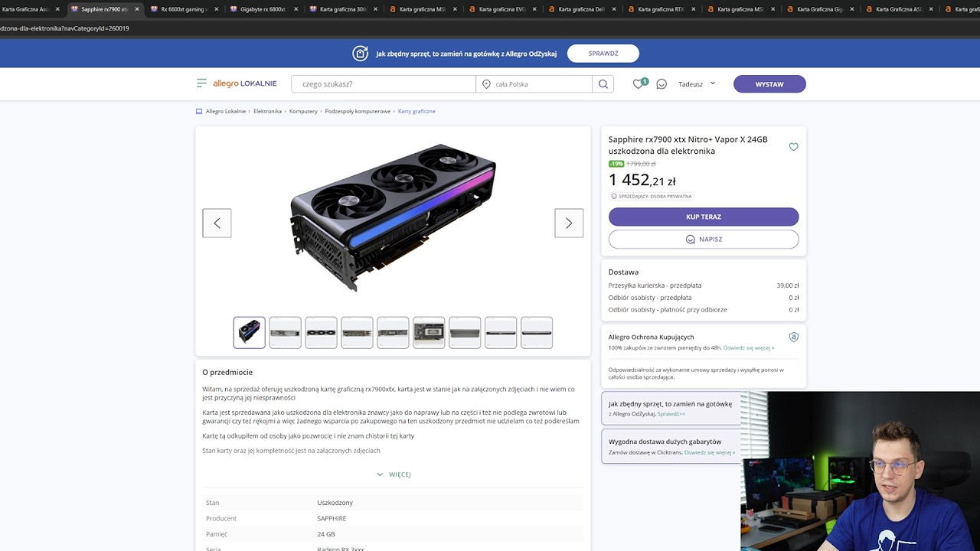The width and height of the screenshot is (980, 551).
Task: Open the Clicktrans 'Dowiedz się więcej' link
Action: click(x=710, y=452)
